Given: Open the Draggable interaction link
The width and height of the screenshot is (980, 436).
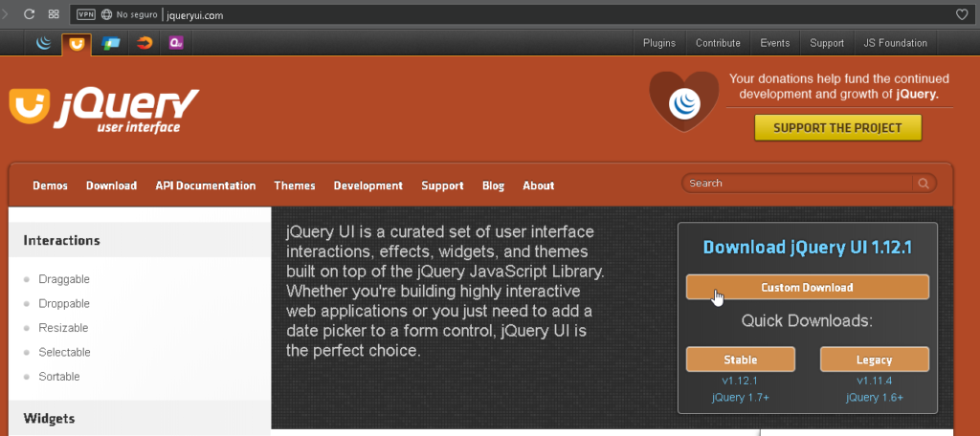Looking at the screenshot, I should pos(64,279).
